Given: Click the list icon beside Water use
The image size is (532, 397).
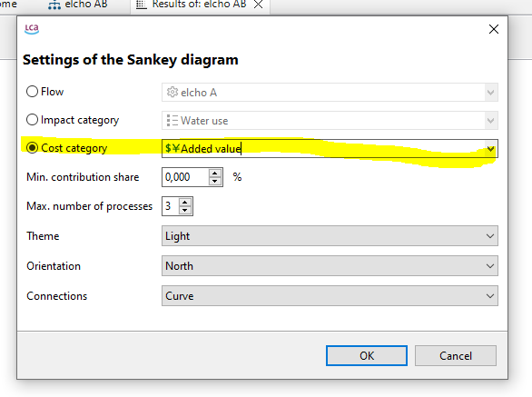Looking at the screenshot, I should click(172, 120).
